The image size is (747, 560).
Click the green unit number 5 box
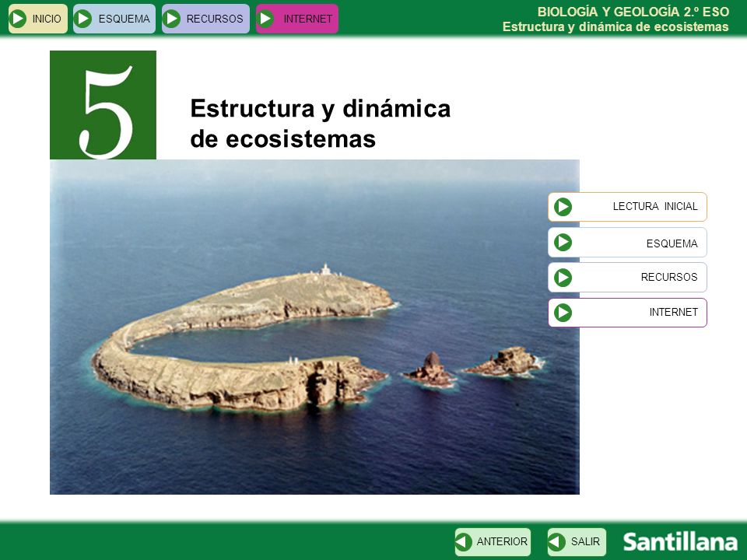pyautogui.click(x=103, y=105)
